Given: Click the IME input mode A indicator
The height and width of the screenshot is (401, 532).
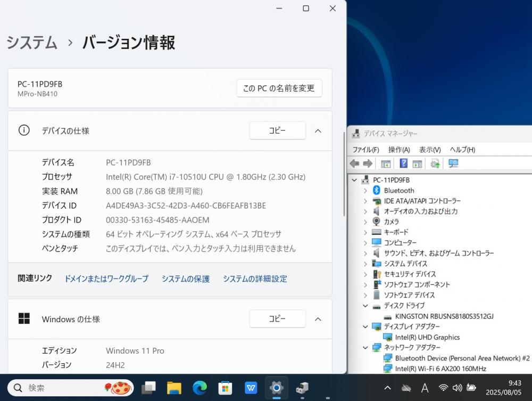Looking at the screenshot, I should tap(425, 388).
